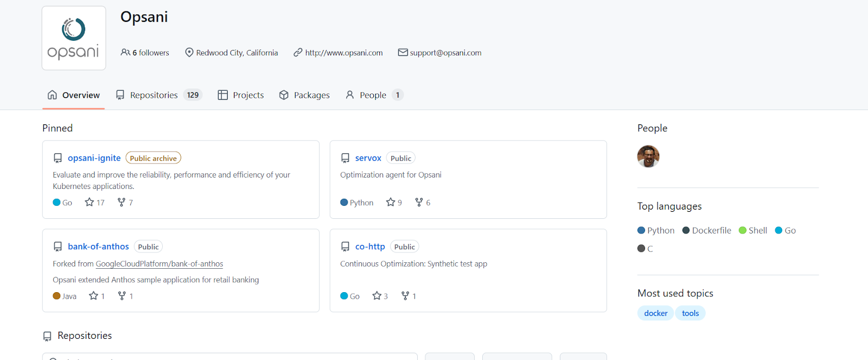Open the co-http repository link
This screenshot has height=360, width=868.
click(370, 247)
